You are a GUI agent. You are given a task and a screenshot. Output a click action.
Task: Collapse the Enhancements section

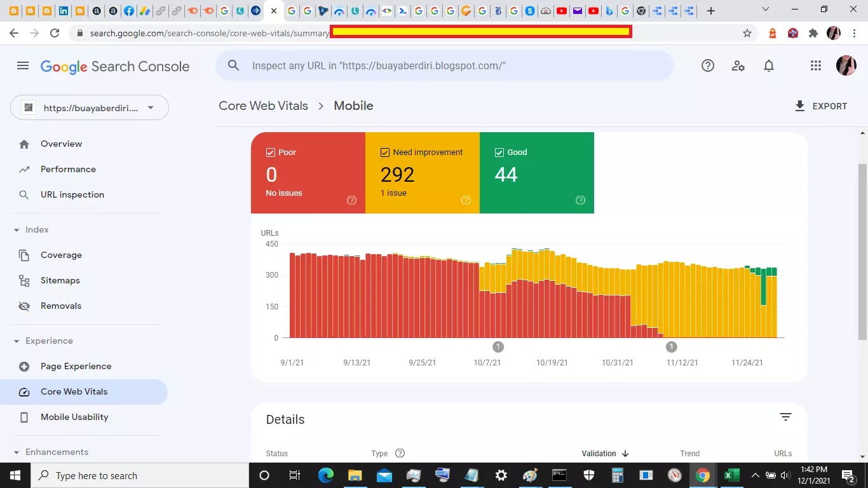17,452
